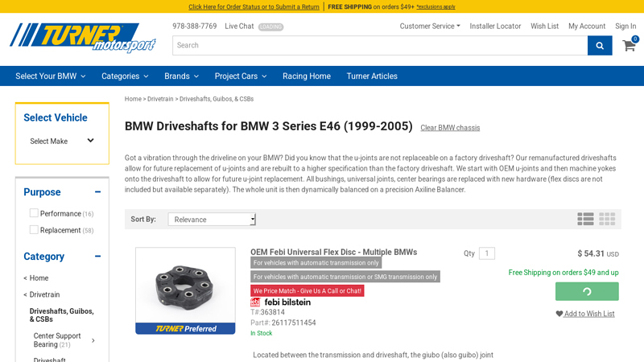The height and width of the screenshot is (362, 644).
Task: Open Installer Locator
Action: pos(495,27)
